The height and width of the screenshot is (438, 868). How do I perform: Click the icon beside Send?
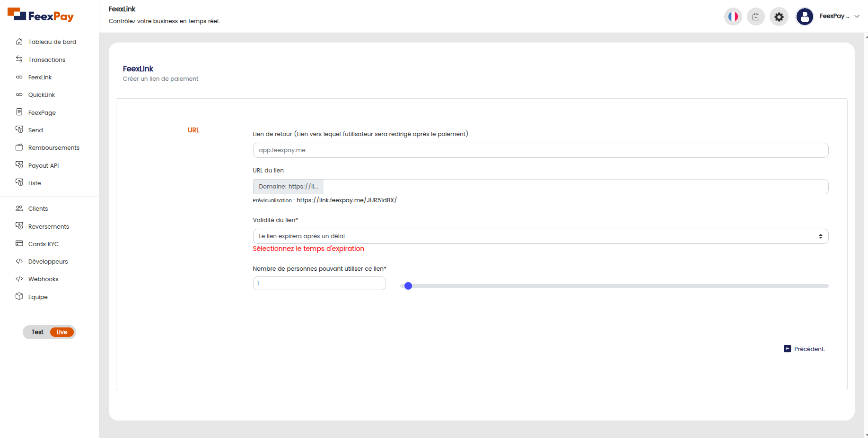click(x=19, y=129)
